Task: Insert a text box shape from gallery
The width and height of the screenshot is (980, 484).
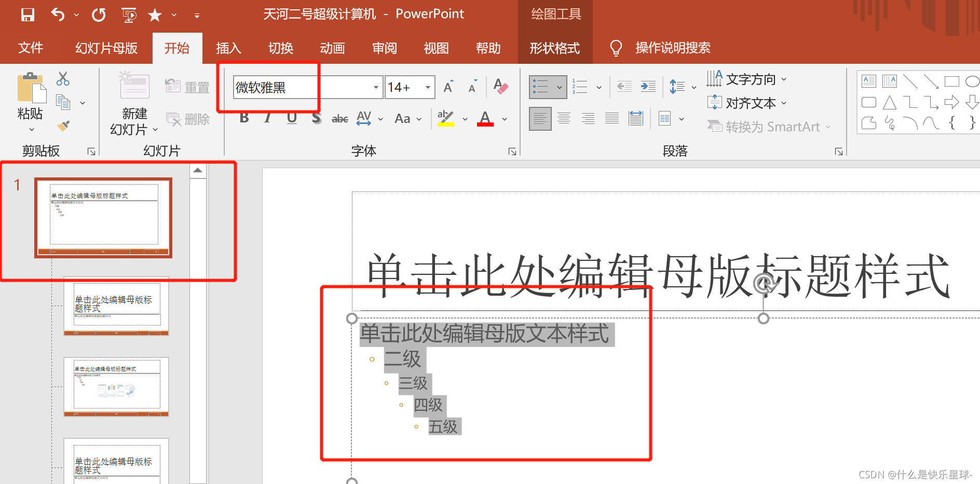Action: tap(869, 81)
